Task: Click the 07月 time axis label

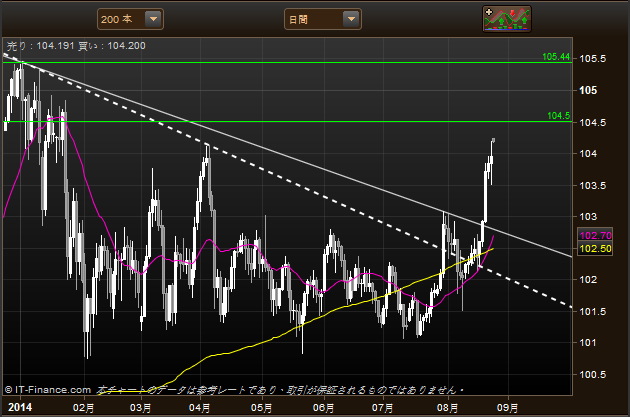Action: 382,408
